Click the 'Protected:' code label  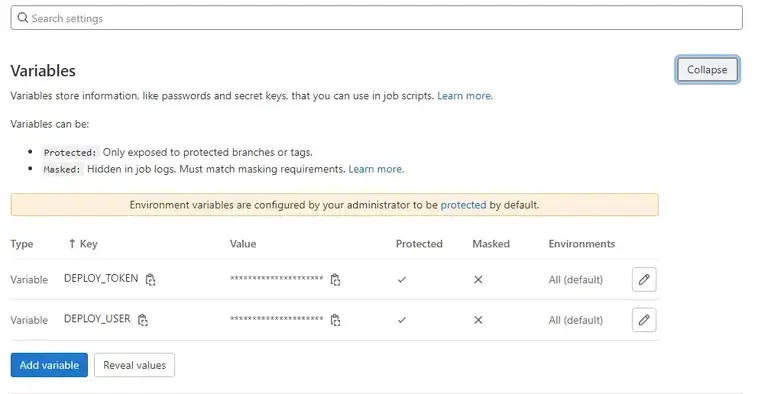click(x=70, y=152)
